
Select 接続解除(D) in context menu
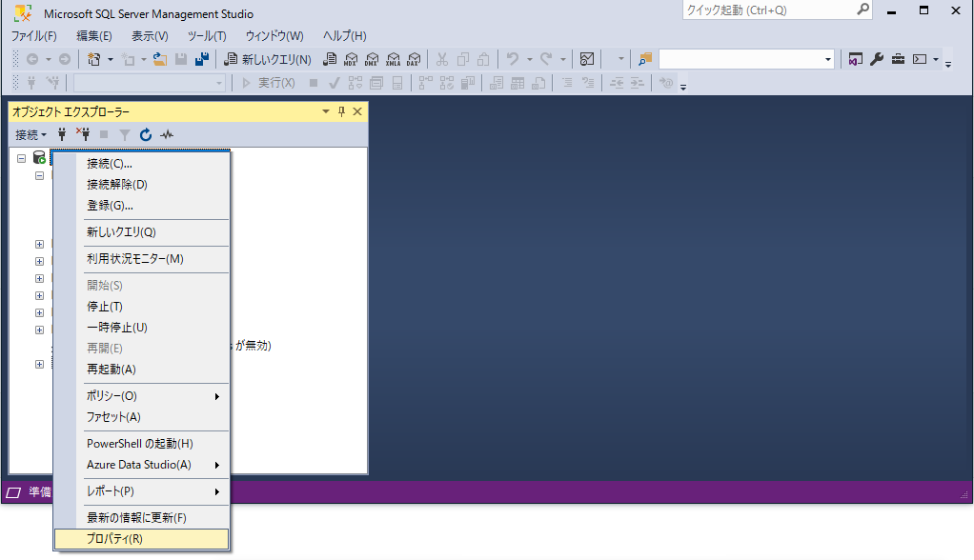tap(142, 185)
